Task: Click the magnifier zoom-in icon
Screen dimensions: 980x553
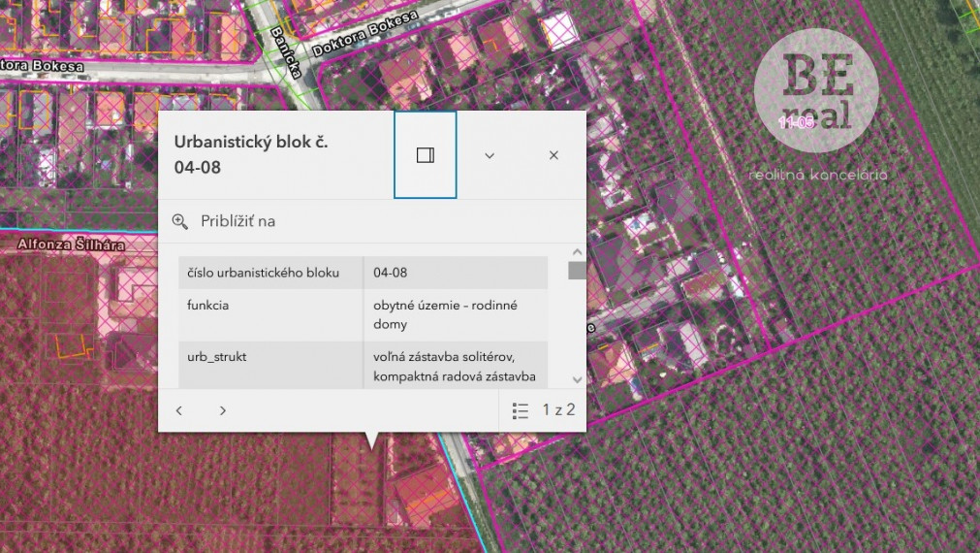Action: [x=179, y=221]
